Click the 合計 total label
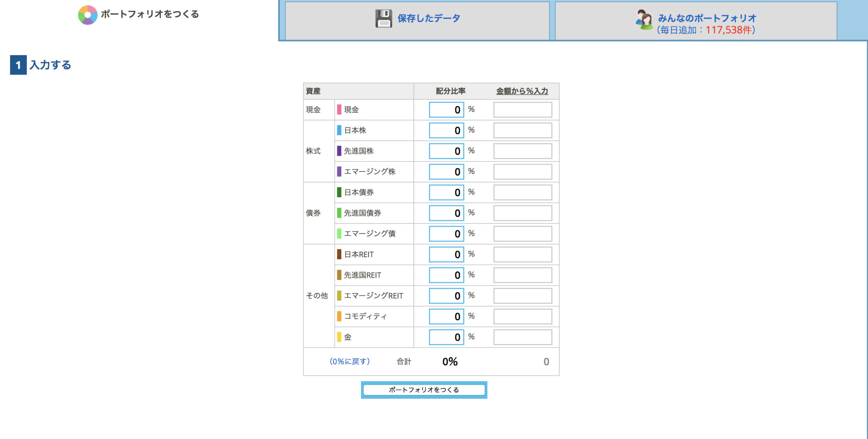Screen dimensions: 868x439 point(404,361)
